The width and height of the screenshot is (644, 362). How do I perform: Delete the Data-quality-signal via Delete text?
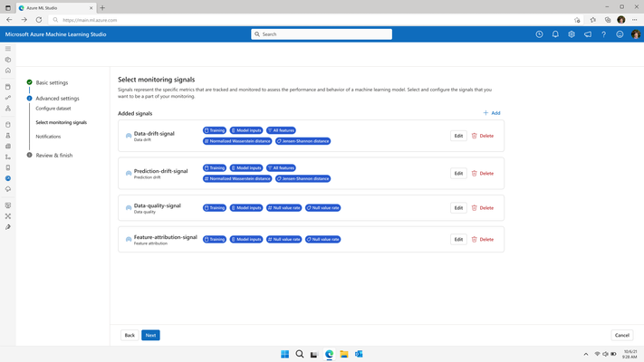[x=486, y=208]
